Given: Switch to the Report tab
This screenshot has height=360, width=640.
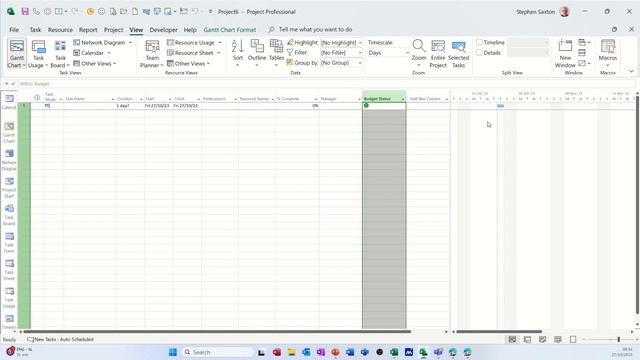Looking at the screenshot, I should click(88, 29).
